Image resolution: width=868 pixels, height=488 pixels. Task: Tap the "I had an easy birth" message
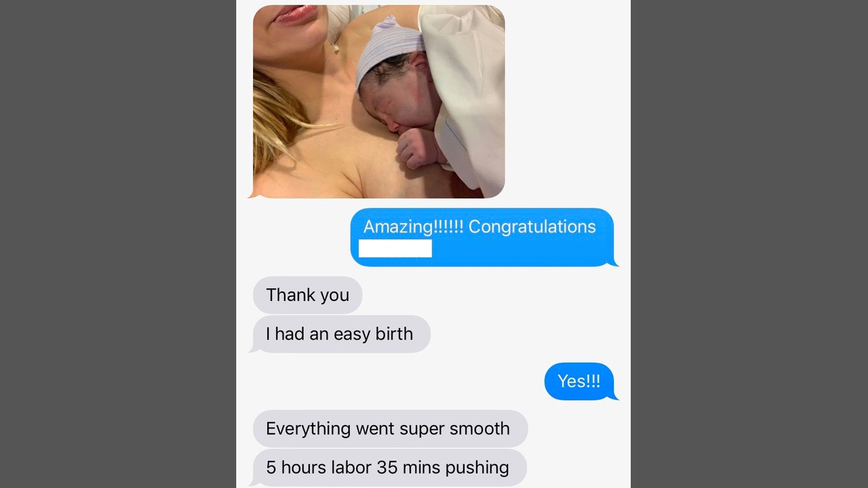pyautogui.click(x=340, y=334)
